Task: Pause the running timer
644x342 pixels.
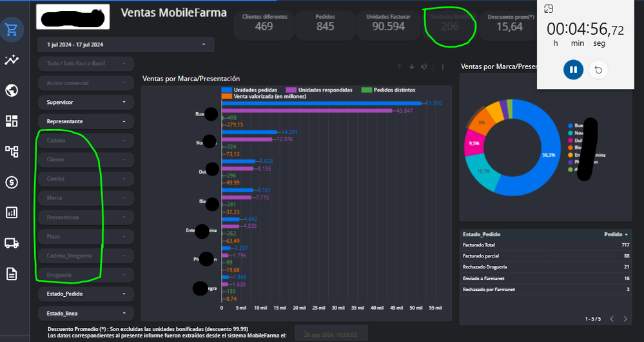Action: [573, 70]
